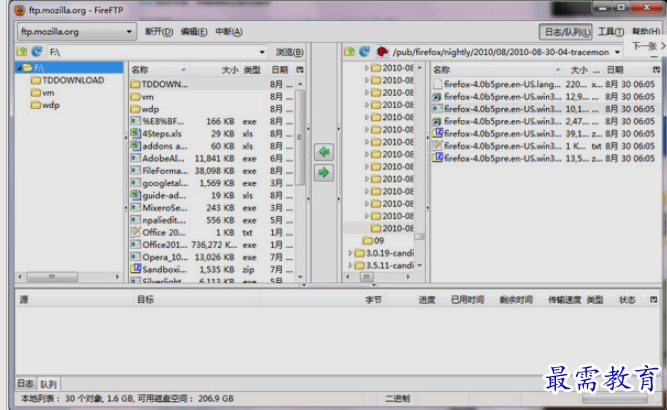Select remote 1 K... txt file icon

point(437,146)
